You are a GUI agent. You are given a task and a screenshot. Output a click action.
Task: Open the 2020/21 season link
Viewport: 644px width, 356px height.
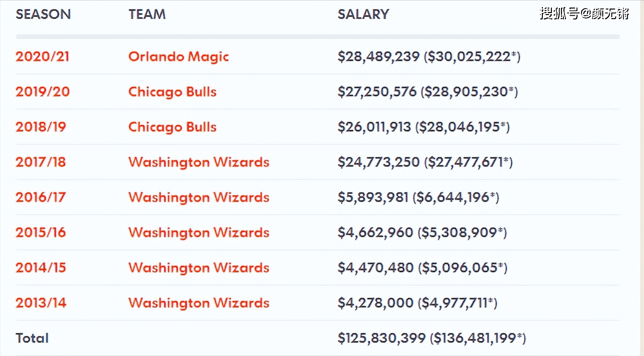[x=42, y=56]
